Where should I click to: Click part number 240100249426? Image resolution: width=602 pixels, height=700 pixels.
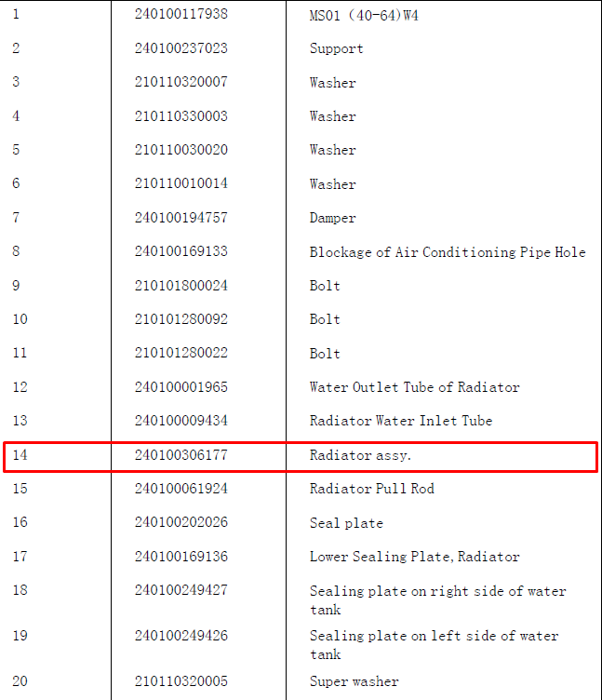[181, 636]
